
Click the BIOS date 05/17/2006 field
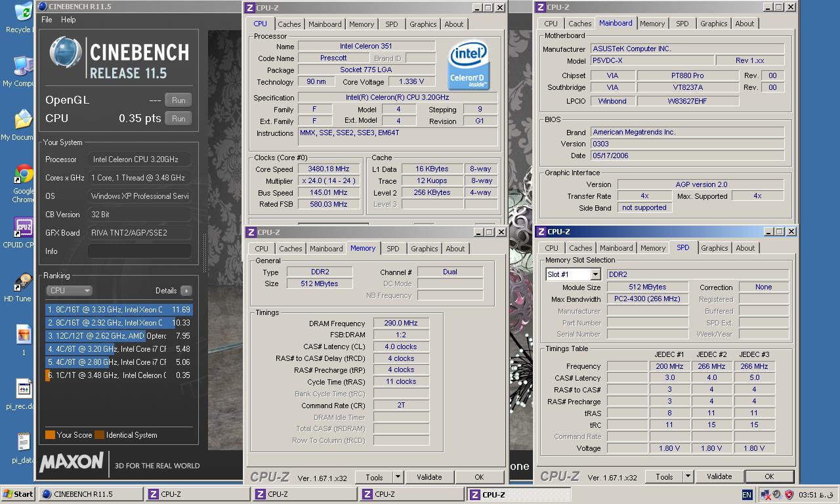pos(687,156)
